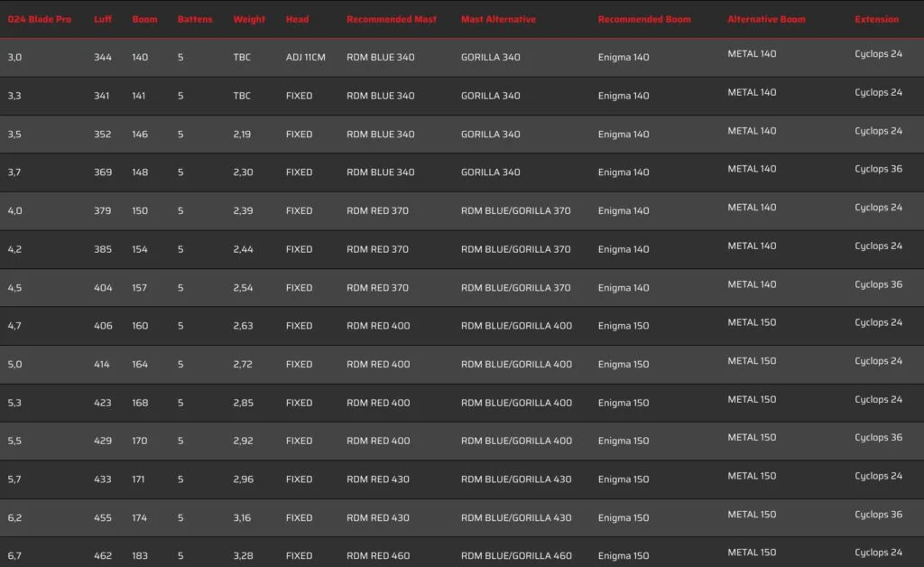Click boom value "183"
This screenshot has height=567, width=924.
point(140,555)
